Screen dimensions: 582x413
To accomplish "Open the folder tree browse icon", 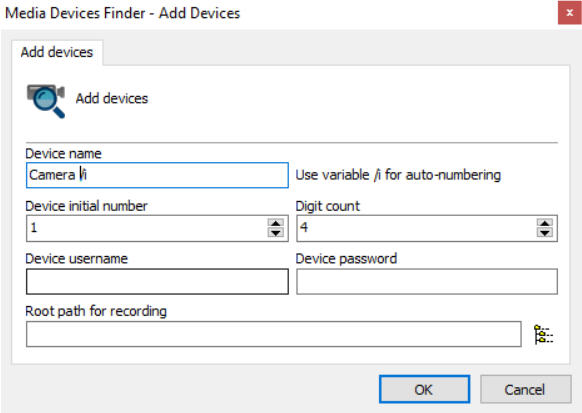I will click(x=543, y=334).
